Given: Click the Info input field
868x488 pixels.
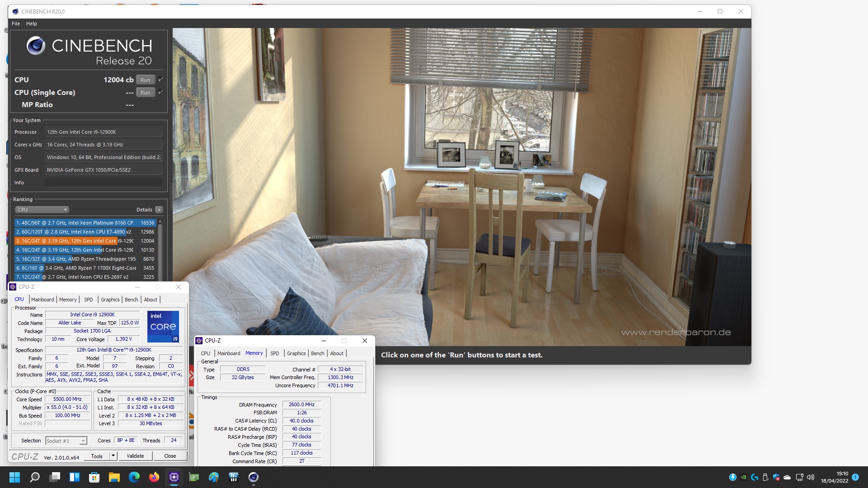Looking at the screenshot, I should click(104, 183).
